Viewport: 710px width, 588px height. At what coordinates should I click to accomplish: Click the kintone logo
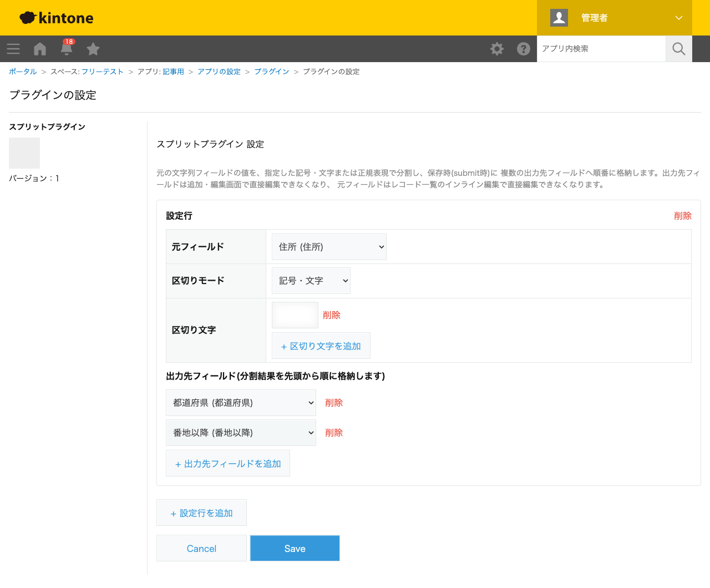point(57,18)
